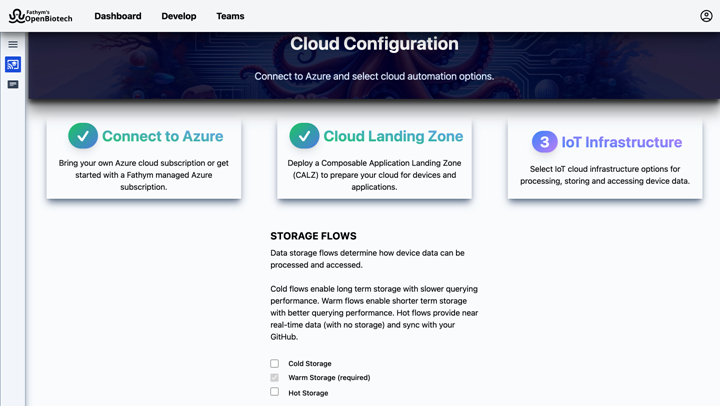Open the Develop menu item

(179, 16)
